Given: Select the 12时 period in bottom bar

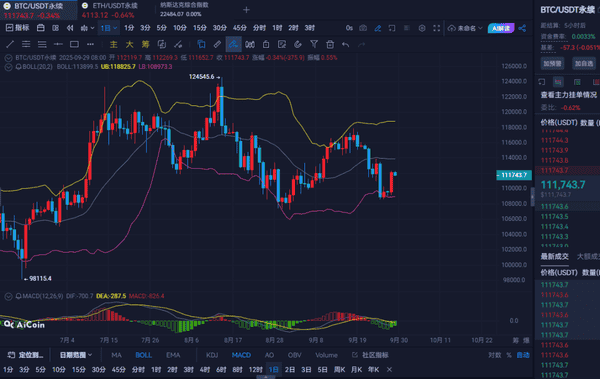Looking at the screenshot, I should pos(256,369).
